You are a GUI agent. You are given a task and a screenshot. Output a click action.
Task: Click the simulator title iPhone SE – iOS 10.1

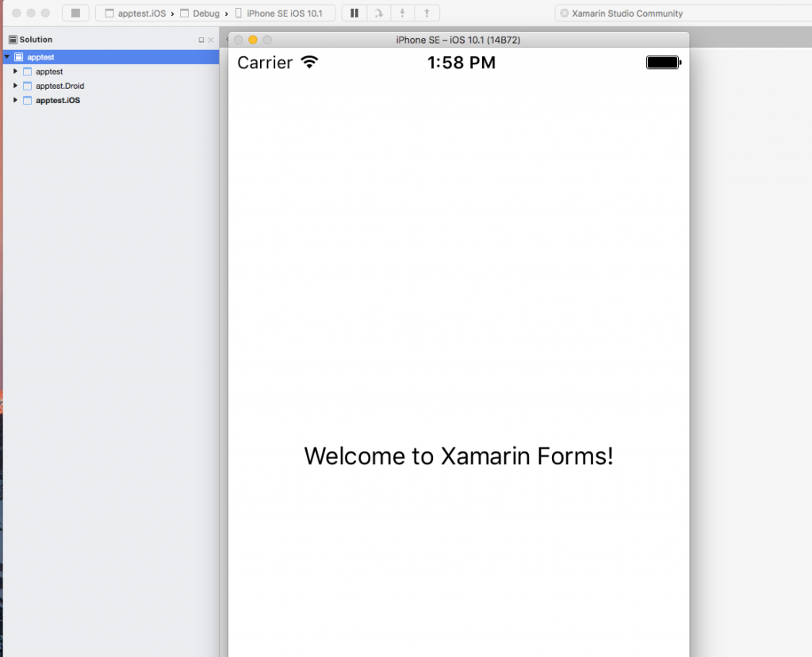(x=458, y=40)
